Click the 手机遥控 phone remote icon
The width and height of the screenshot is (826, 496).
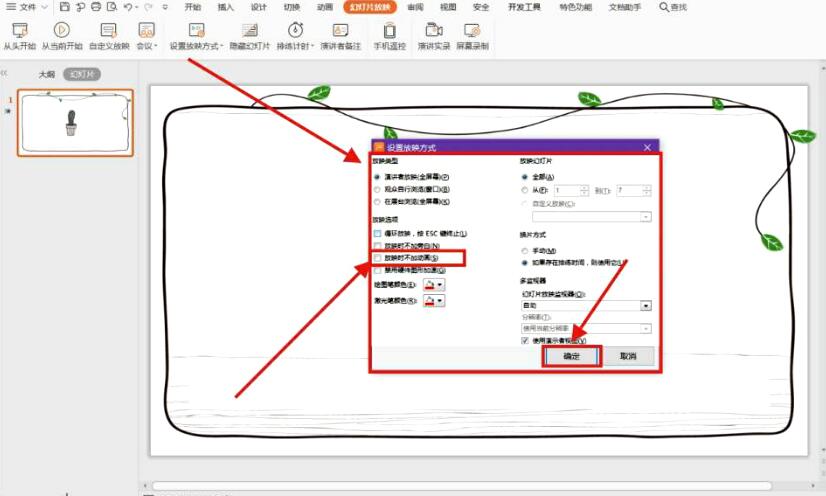pos(389,31)
